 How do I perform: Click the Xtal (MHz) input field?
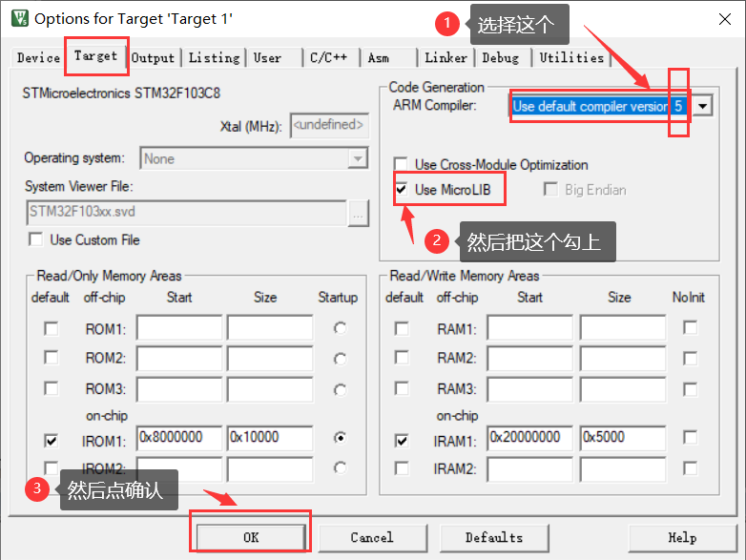(329, 125)
